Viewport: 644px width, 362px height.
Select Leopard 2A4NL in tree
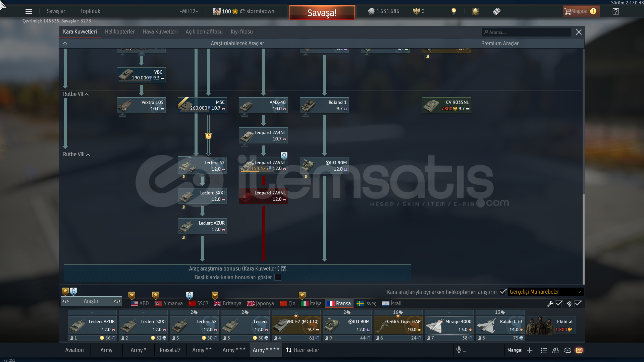263,135
